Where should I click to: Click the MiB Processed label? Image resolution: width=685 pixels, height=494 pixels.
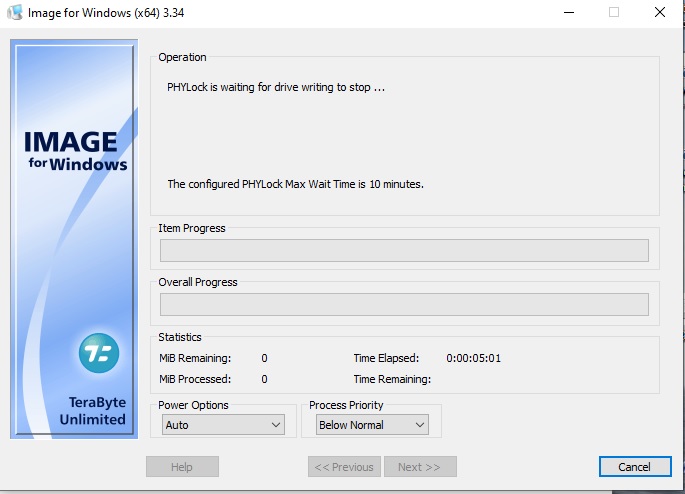(195, 379)
